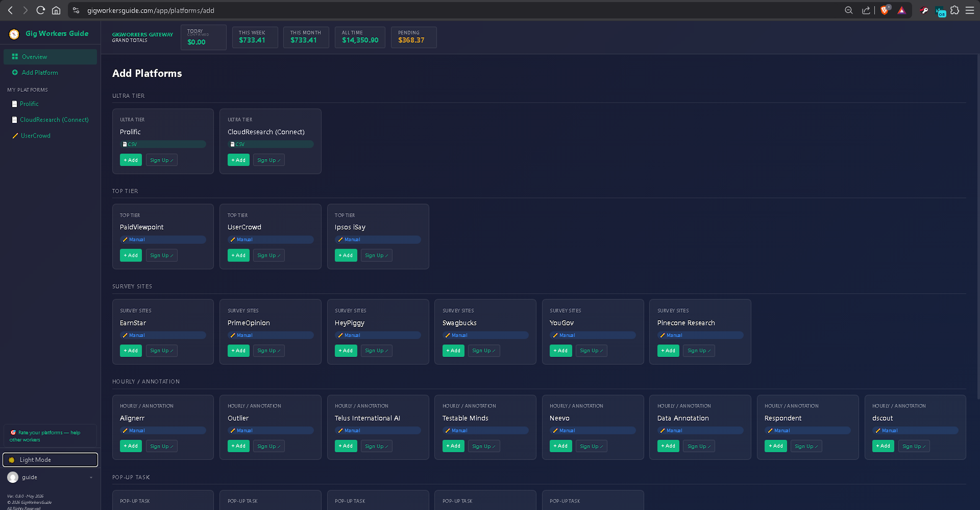Viewport: 980px width, 510px height.
Task: Sign up for HeyPiggy
Action: point(377,351)
